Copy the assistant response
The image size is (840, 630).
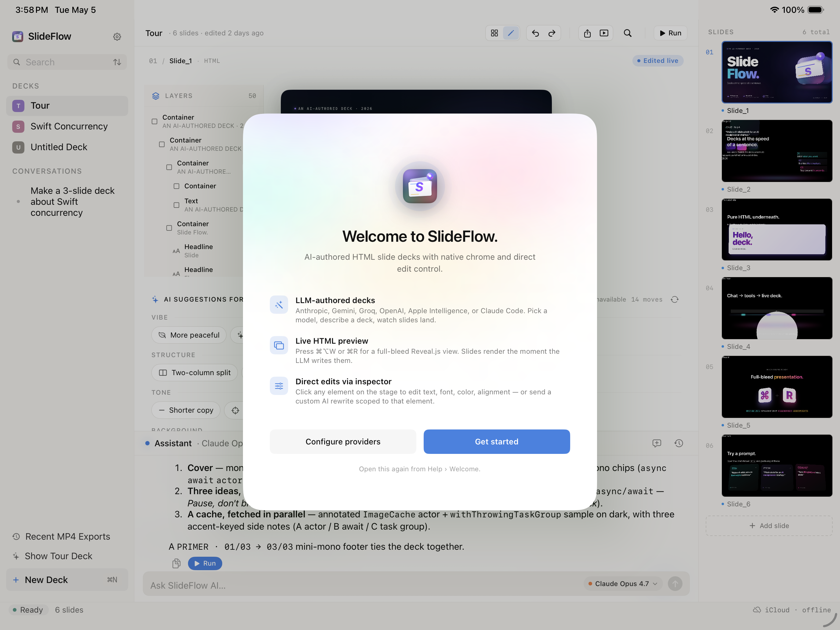pos(176,563)
